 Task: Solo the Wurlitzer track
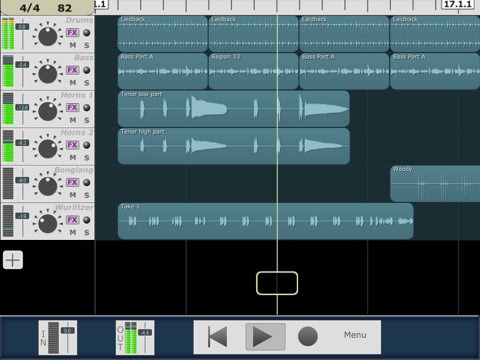(x=87, y=232)
